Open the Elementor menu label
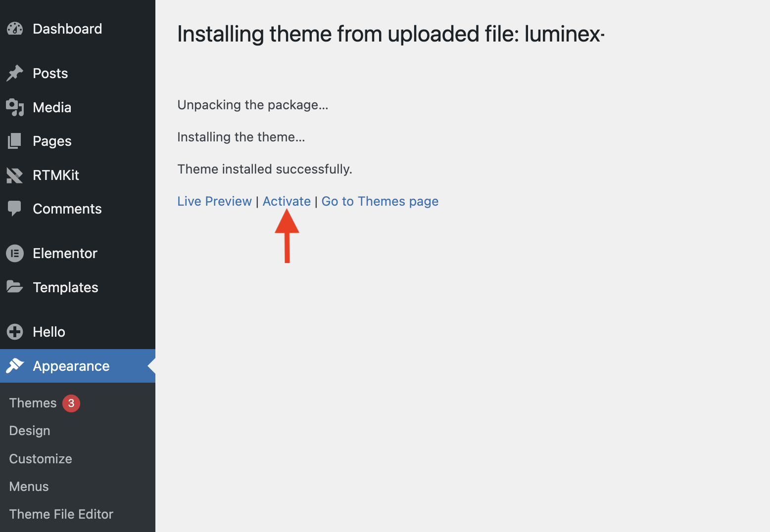 coord(65,253)
